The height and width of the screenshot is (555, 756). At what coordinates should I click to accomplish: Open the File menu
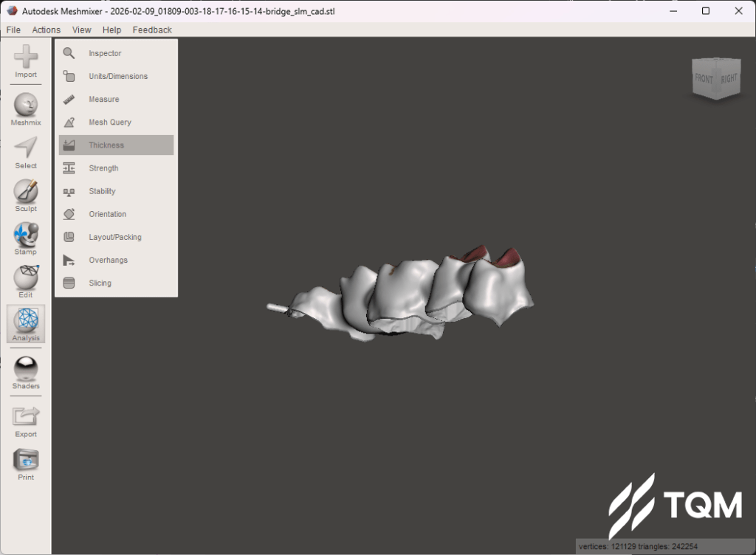[13, 30]
